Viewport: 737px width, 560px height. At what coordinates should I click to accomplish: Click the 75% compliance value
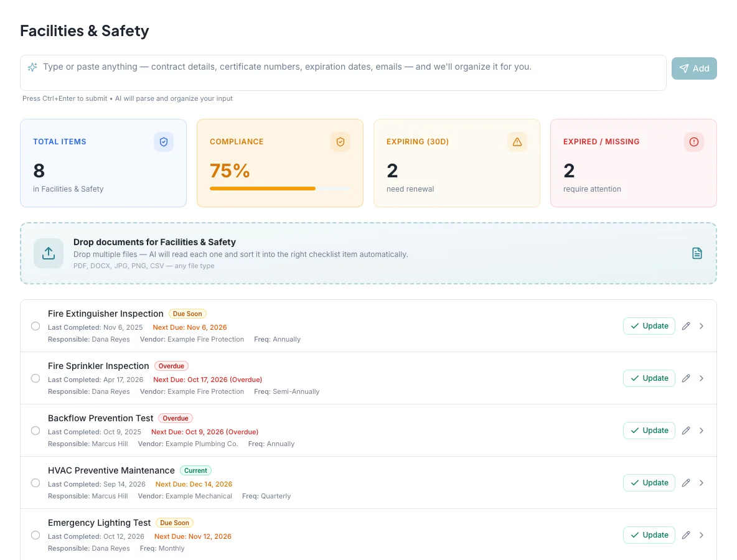(230, 170)
